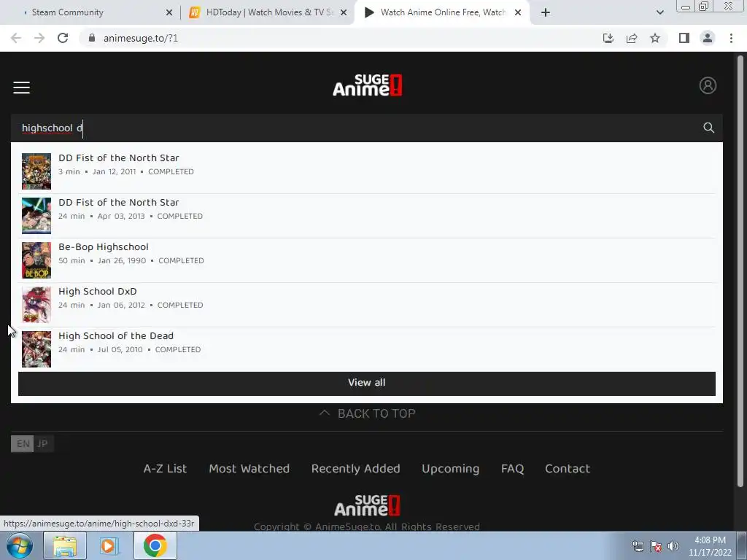This screenshot has width=747, height=560.
Task: Click the install app icon in the address bar
Action: tap(608, 38)
